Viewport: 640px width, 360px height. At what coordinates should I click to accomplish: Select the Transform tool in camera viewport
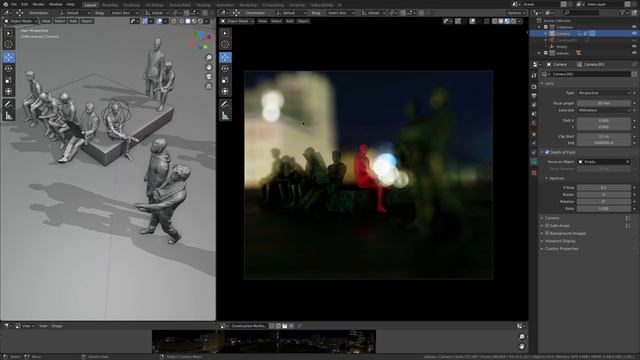(225, 91)
